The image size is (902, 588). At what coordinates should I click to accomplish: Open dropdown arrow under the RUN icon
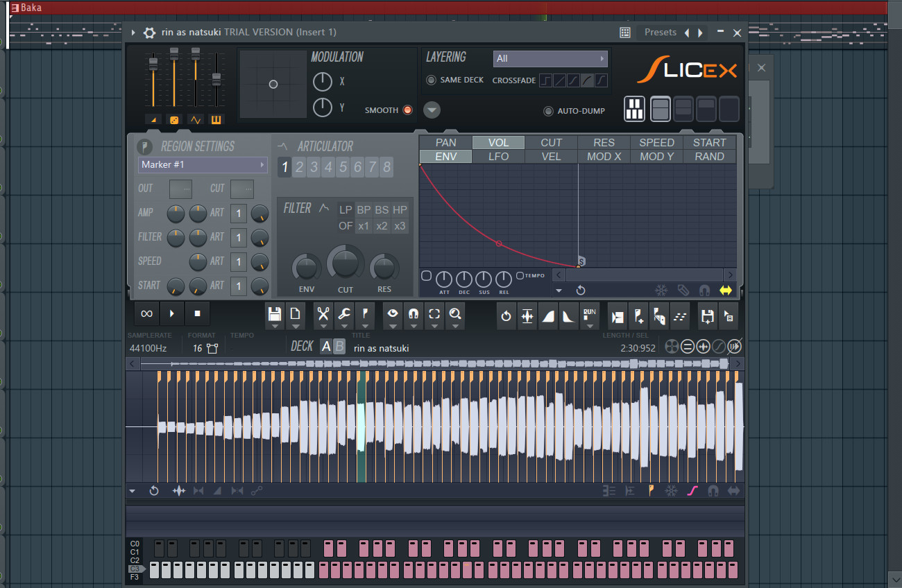click(x=590, y=326)
